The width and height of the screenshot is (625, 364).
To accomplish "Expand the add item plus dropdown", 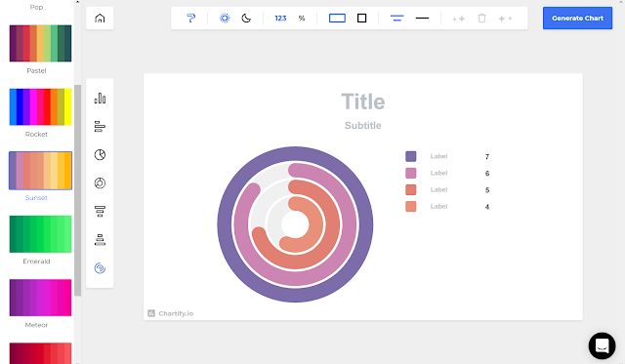I will pyautogui.click(x=505, y=19).
